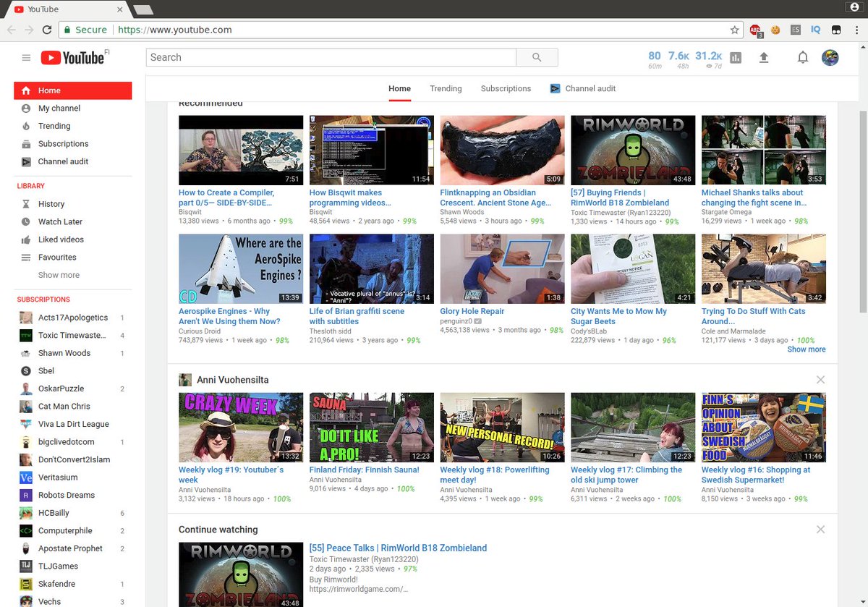The height and width of the screenshot is (607, 868).
Task: Go to Home in the sidebar
Action: coord(73,90)
